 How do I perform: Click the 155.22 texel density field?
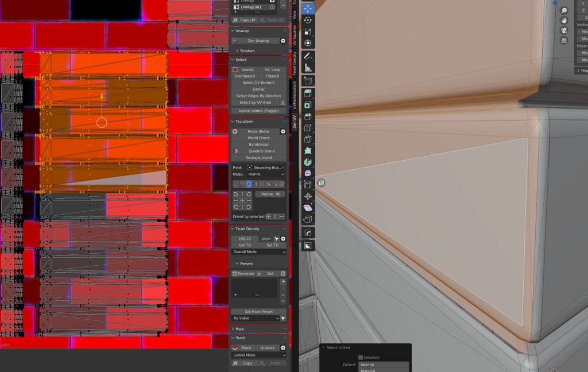[x=245, y=238]
